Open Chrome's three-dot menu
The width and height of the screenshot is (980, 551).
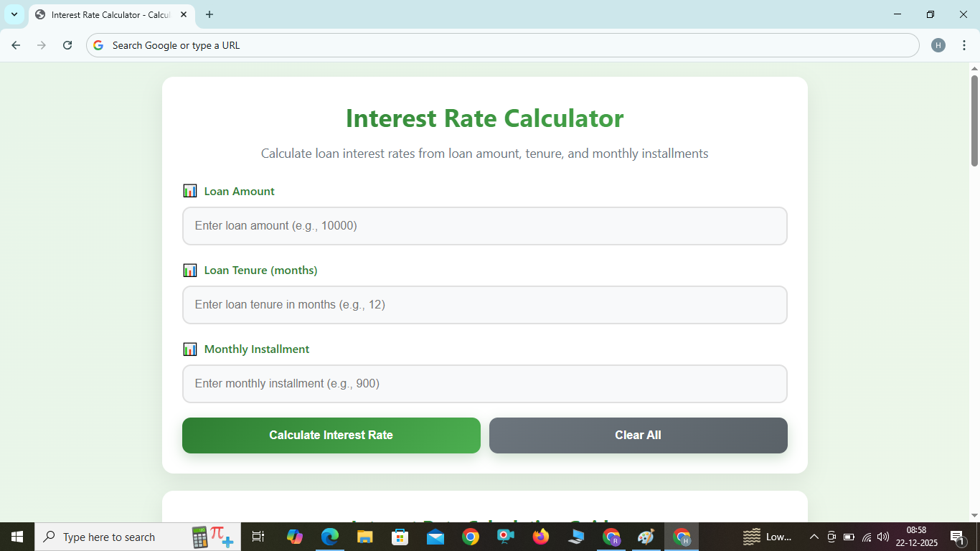pos(965,44)
